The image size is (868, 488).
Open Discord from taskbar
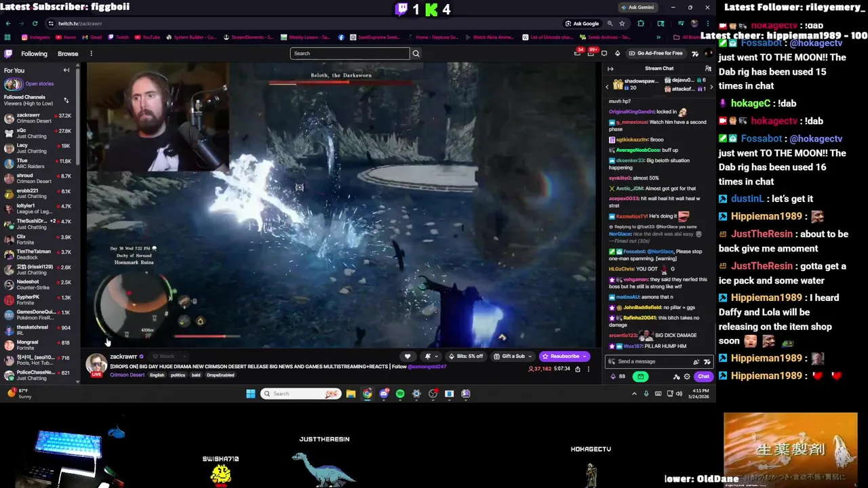click(x=384, y=394)
